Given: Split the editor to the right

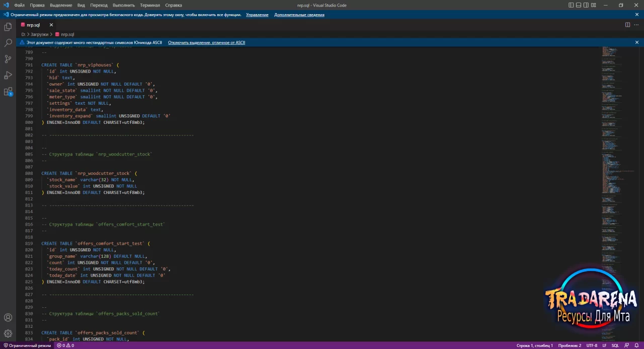Looking at the screenshot, I should pos(627,25).
